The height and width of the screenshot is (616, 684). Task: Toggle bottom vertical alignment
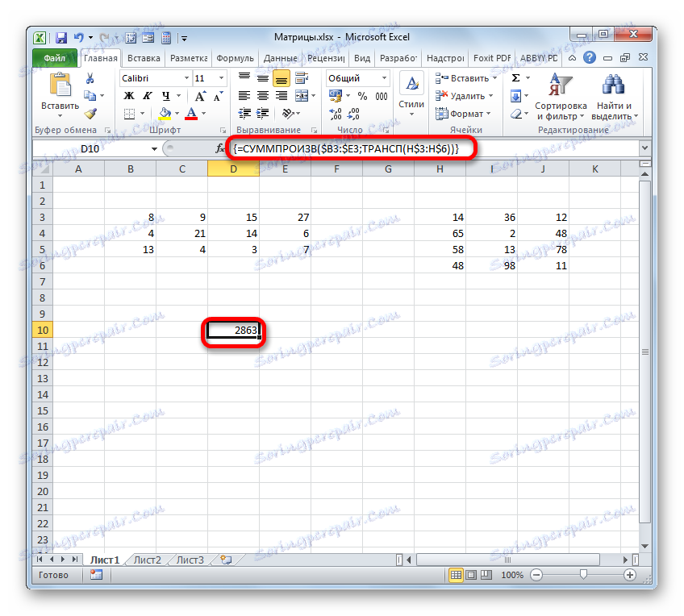(x=282, y=78)
